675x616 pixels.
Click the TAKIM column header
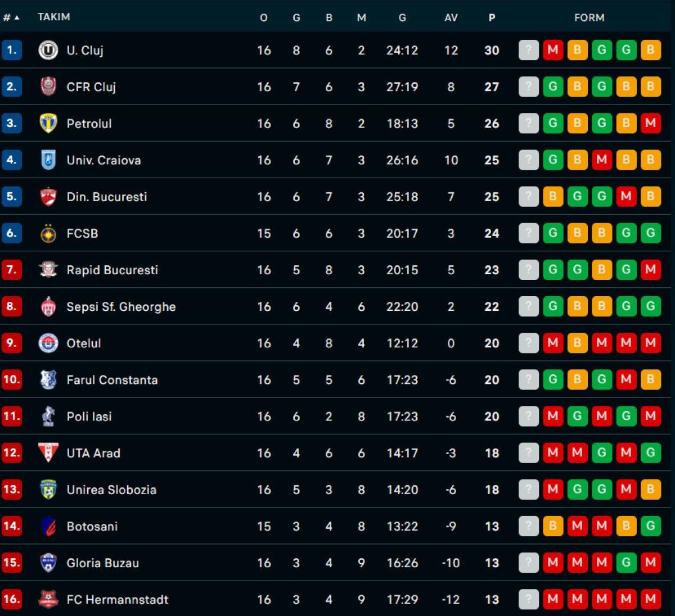54,17
